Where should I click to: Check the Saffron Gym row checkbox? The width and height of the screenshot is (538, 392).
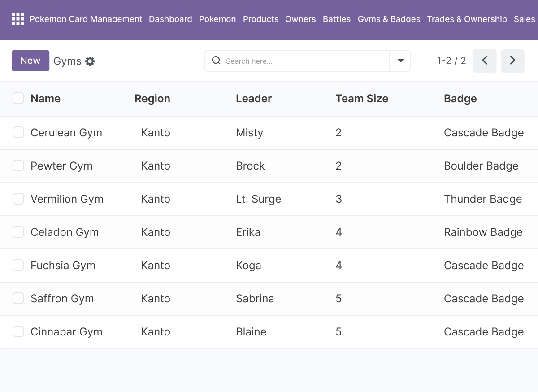[x=18, y=298]
